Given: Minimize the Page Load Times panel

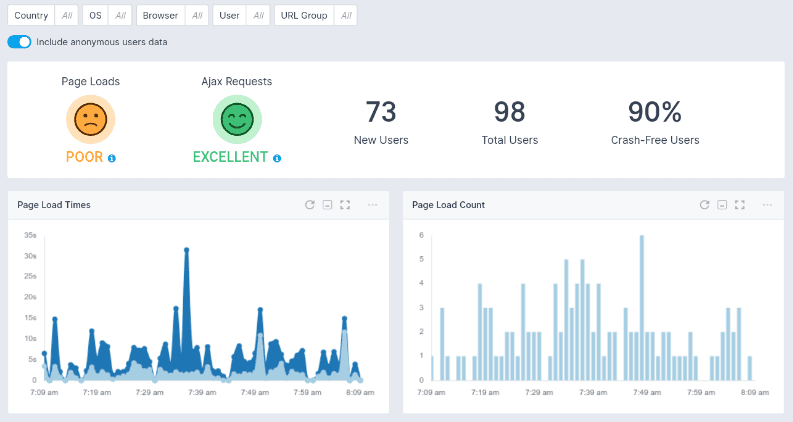Looking at the screenshot, I should pyautogui.click(x=327, y=205).
